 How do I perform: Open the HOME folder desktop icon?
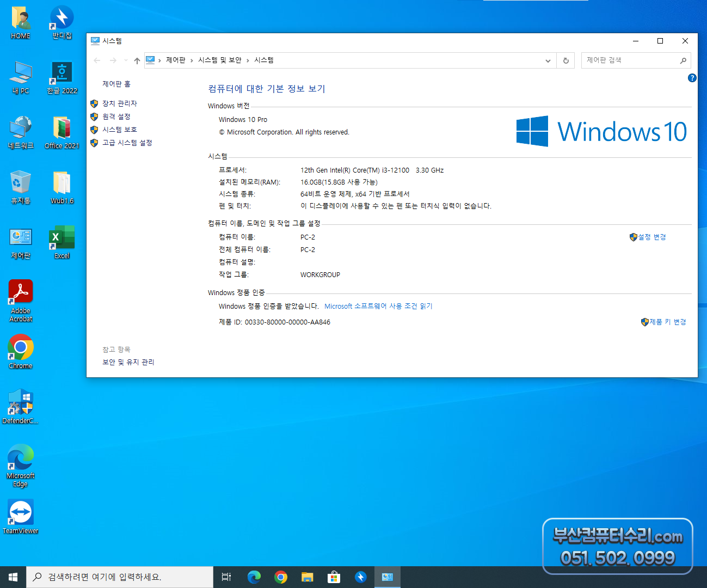click(21, 23)
